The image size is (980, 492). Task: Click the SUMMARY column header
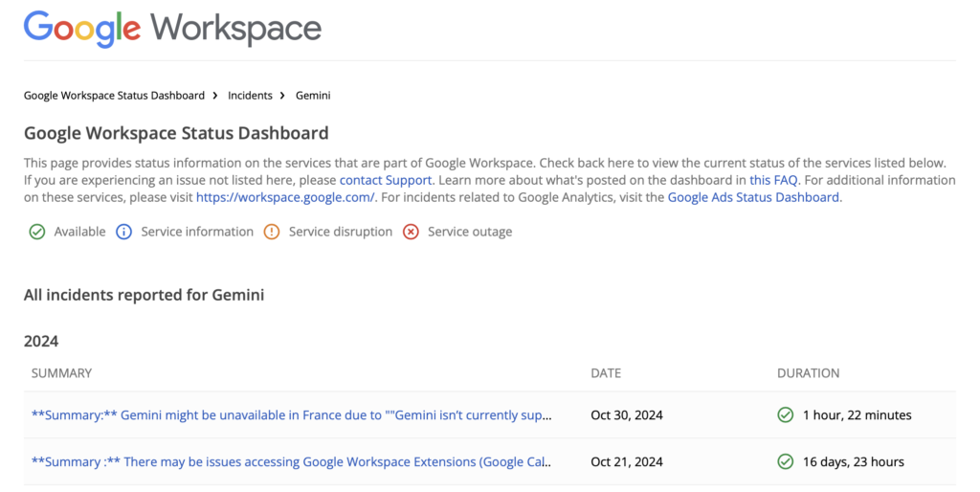coord(61,373)
